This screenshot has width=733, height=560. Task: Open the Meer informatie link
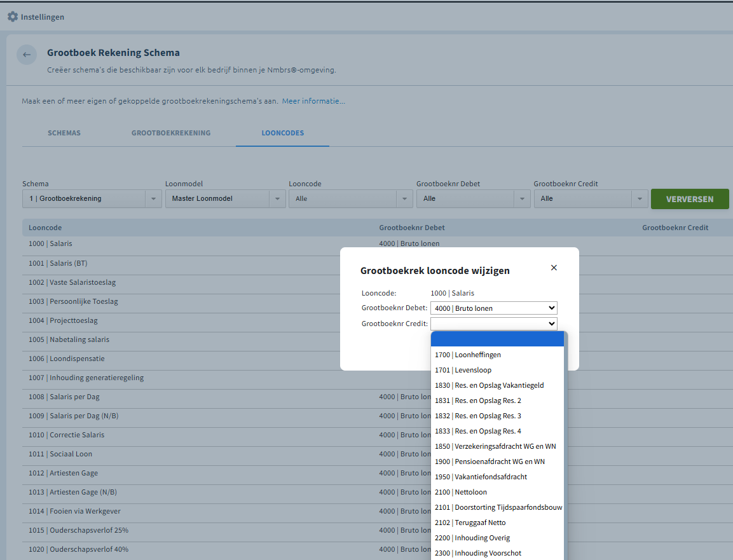[313, 101]
